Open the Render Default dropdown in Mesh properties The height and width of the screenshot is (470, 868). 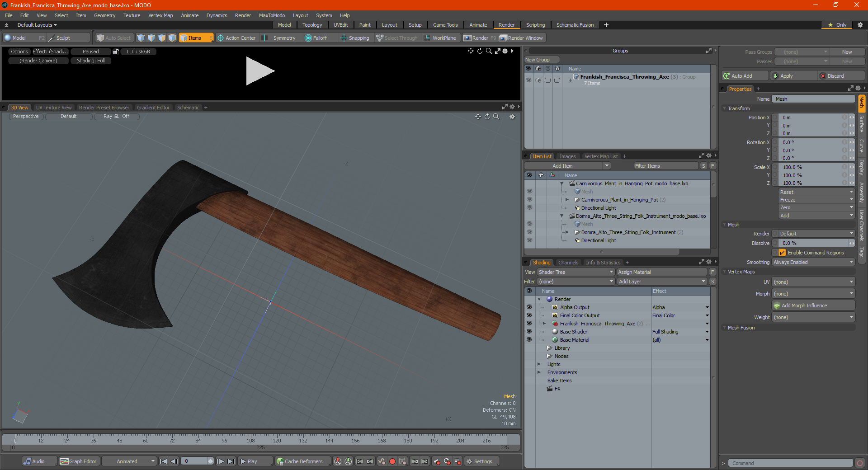(x=816, y=234)
